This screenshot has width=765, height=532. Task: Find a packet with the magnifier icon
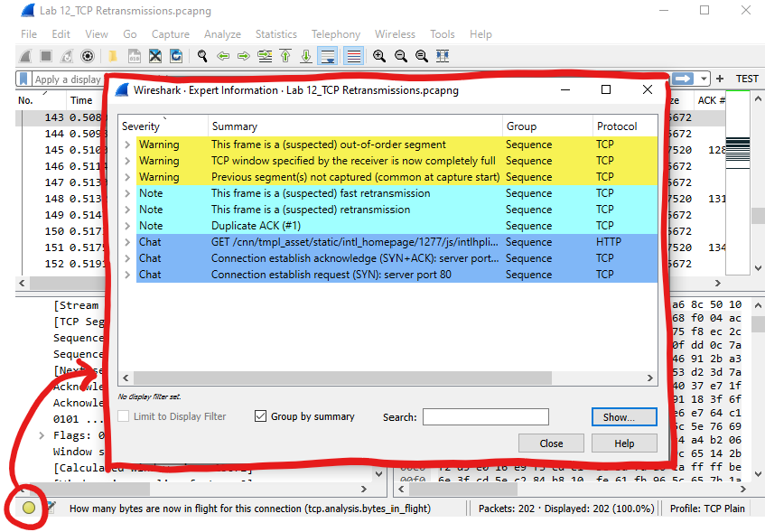coord(202,56)
